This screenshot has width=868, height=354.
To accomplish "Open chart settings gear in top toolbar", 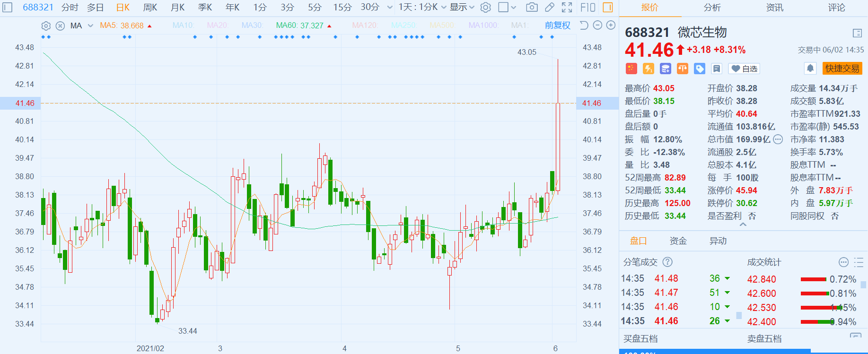I will click(x=485, y=7).
